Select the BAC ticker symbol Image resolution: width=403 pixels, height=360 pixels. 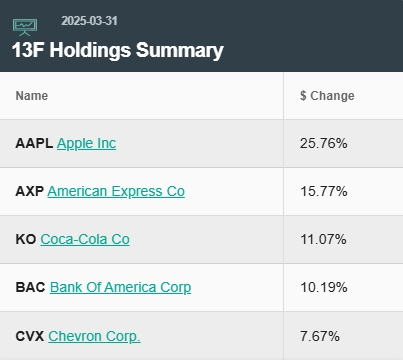pos(30,287)
